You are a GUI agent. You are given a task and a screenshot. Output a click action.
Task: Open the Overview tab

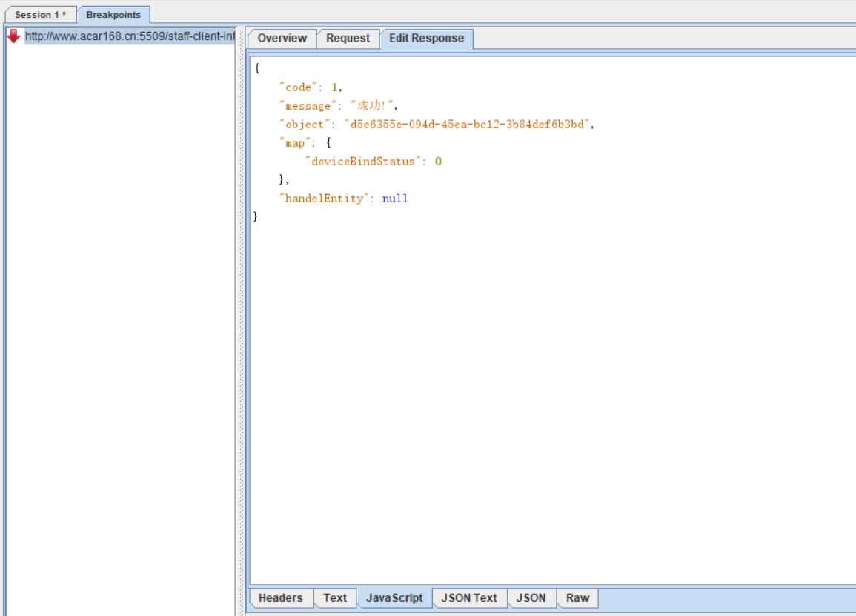pos(282,39)
